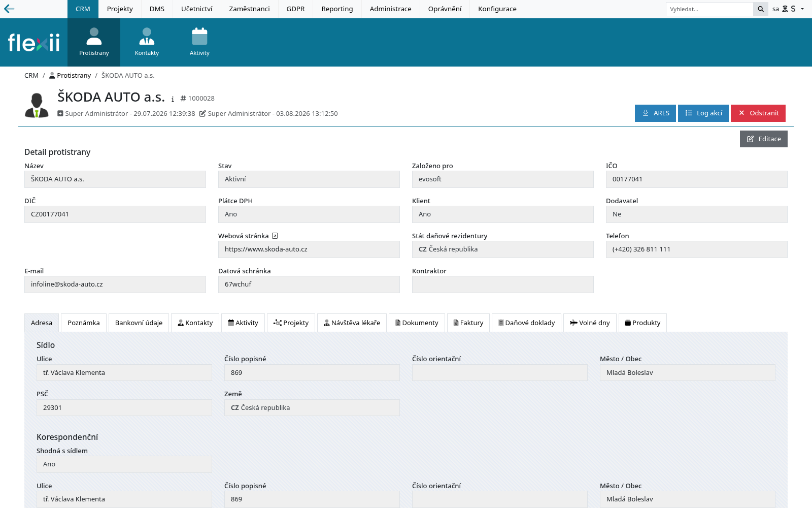The width and height of the screenshot is (812, 508).
Task: Click the Plátce DPH field
Action: [309, 214]
